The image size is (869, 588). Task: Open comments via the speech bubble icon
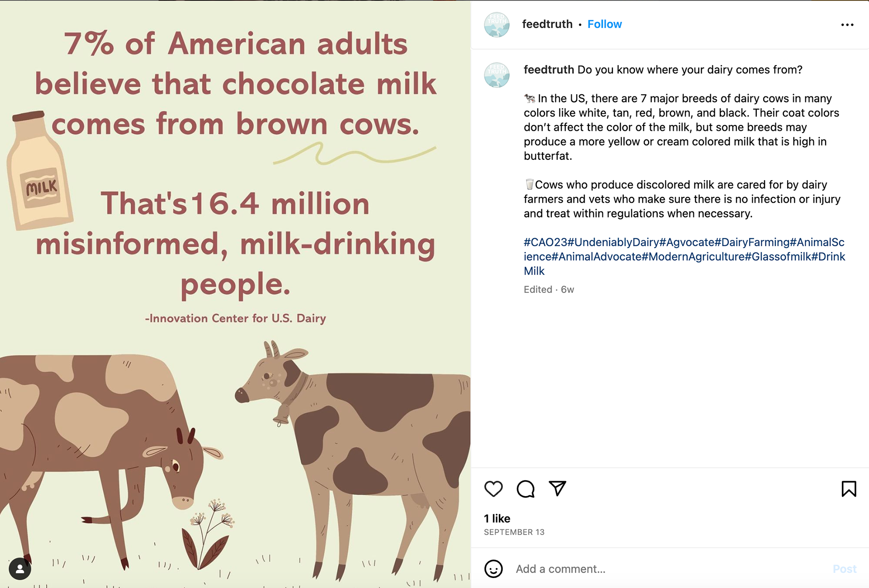coord(525,489)
